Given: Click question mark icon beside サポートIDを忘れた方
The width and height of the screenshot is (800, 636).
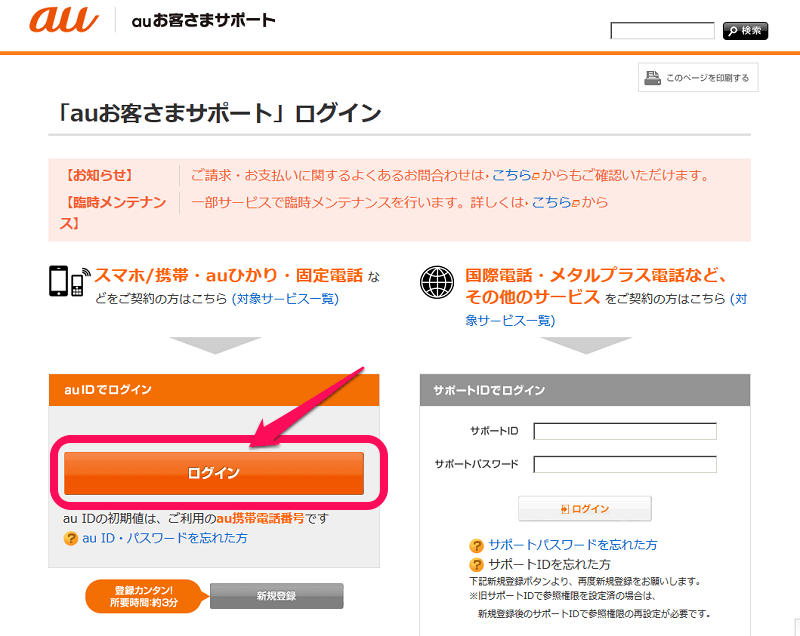Looking at the screenshot, I should (x=476, y=565).
